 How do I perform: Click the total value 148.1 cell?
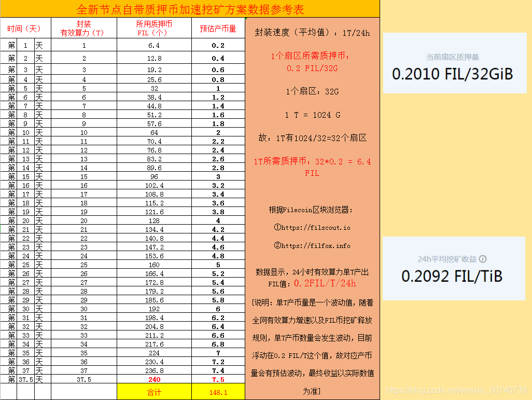218,392
